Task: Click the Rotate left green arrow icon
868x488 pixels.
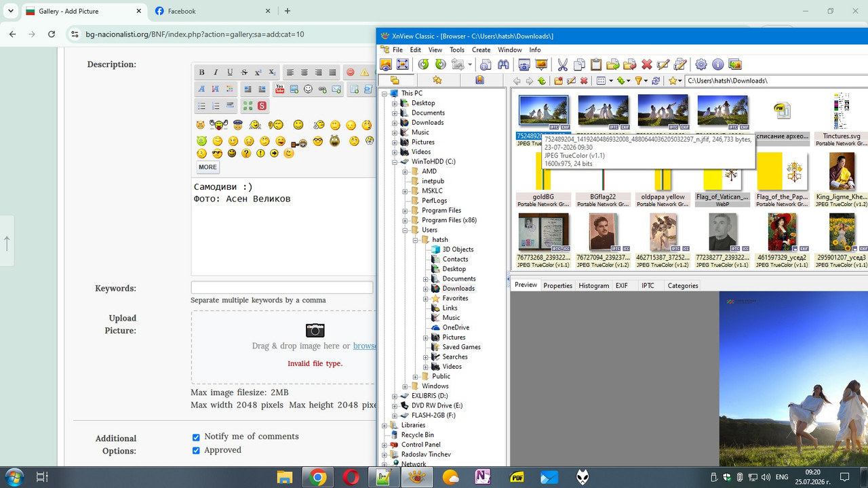Action: 423,64
